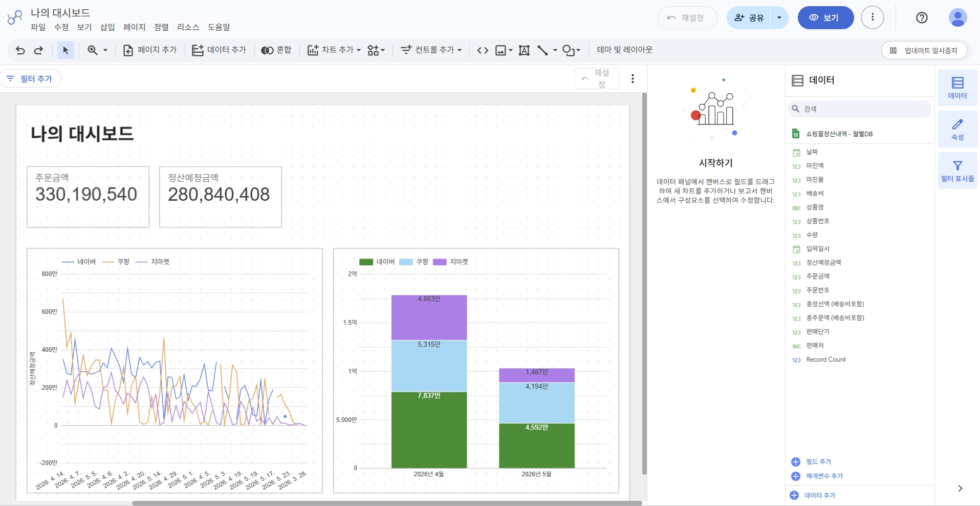Open the 수정 menu
This screenshot has height=506, width=980.
coord(61,27)
